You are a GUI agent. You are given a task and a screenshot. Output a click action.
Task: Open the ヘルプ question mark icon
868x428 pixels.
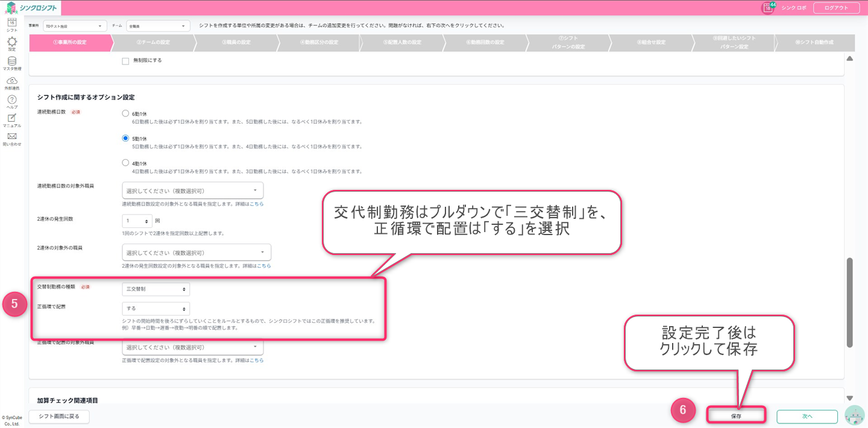tap(11, 99)
